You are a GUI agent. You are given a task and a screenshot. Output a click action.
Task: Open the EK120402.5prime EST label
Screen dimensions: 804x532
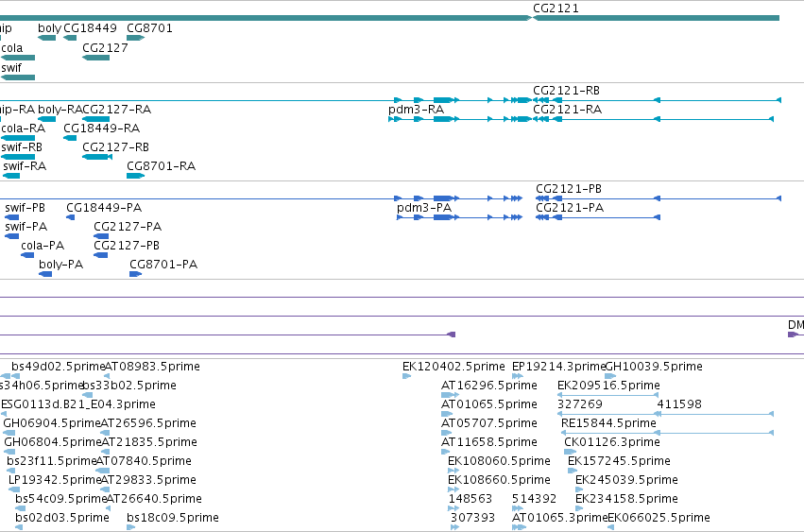(453, 367)
